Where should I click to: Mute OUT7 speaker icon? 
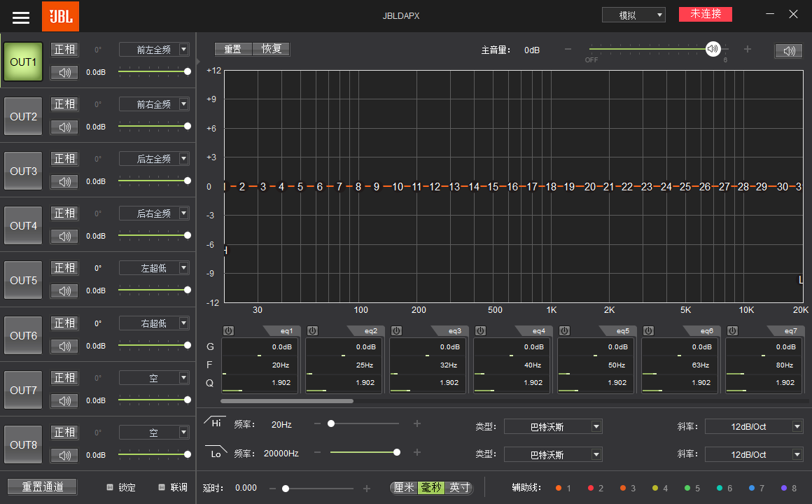(x=64, y=401)
